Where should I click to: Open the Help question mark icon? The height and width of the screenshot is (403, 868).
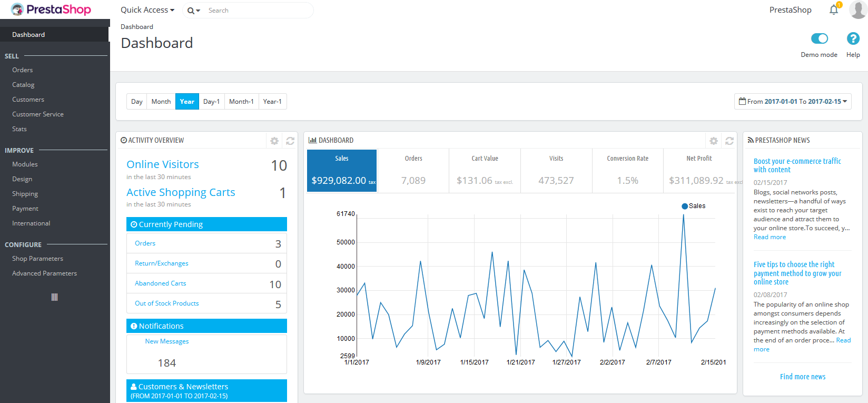[x=853, y=38]
